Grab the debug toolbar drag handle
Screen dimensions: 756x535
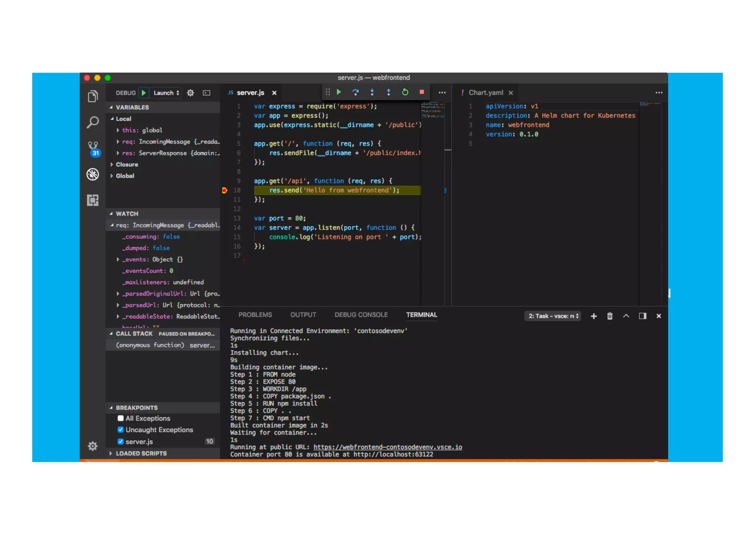tap(327, 92)
